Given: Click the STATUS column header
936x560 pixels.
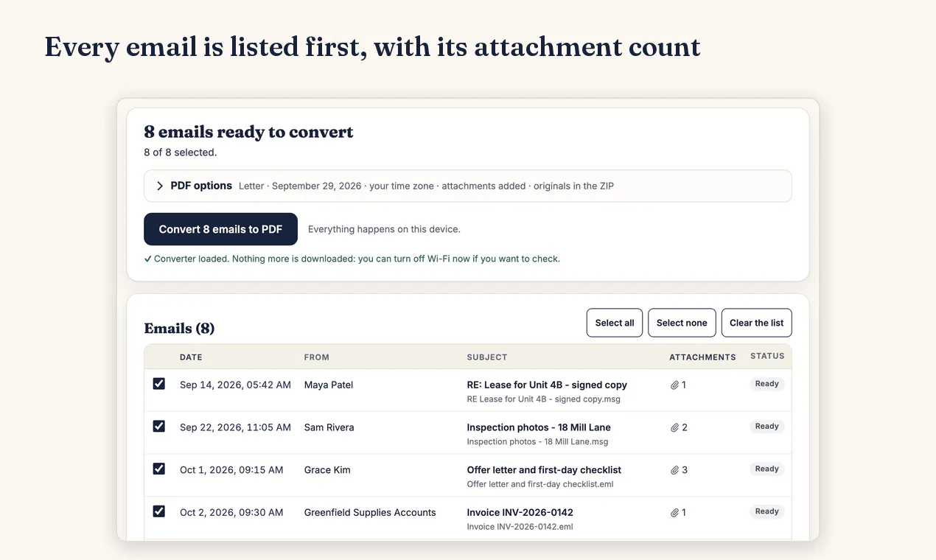Looking at the screenshot, I should coord(767,356).
